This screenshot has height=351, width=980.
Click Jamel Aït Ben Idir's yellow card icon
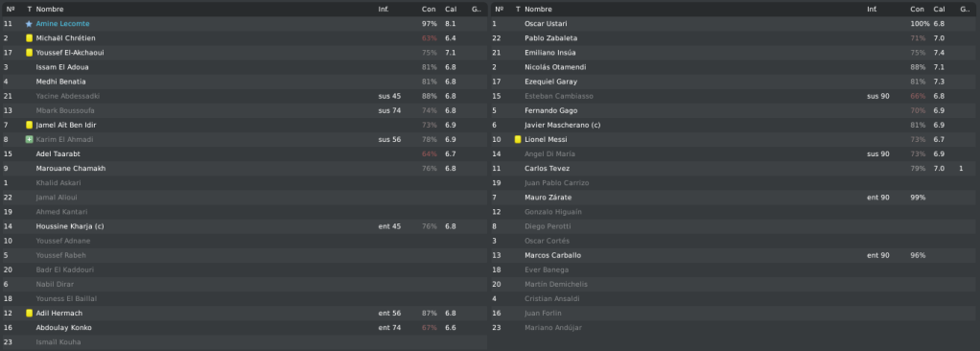(x=29, y=125)
